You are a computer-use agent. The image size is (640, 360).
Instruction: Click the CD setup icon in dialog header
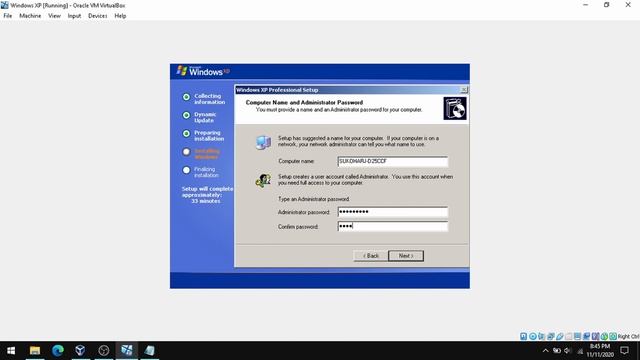[455, 109]
